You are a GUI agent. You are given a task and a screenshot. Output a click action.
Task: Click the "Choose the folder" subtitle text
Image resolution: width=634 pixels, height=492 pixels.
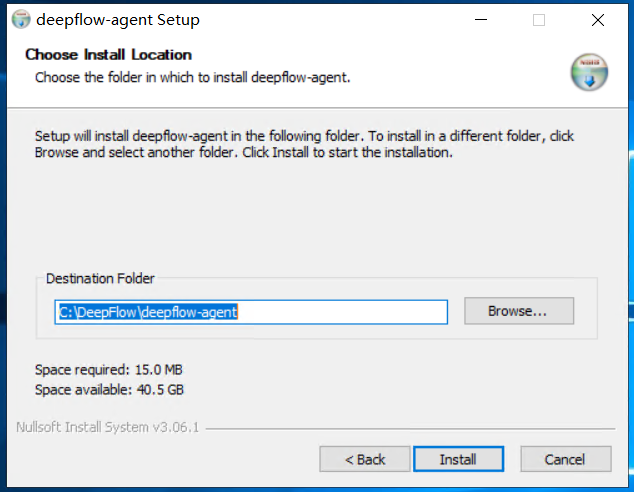pyautogui.click(x=192, y=77)
